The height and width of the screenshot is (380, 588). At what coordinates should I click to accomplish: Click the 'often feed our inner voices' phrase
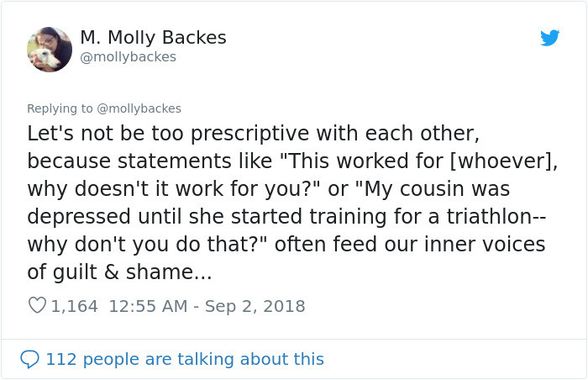point(410,244)
